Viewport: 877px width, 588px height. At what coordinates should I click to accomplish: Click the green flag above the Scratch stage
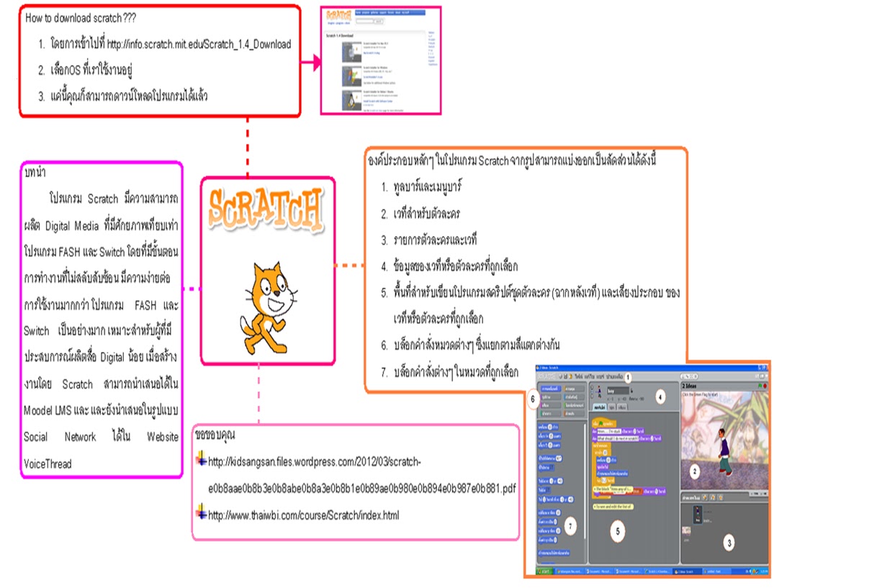tap(760, 386)
